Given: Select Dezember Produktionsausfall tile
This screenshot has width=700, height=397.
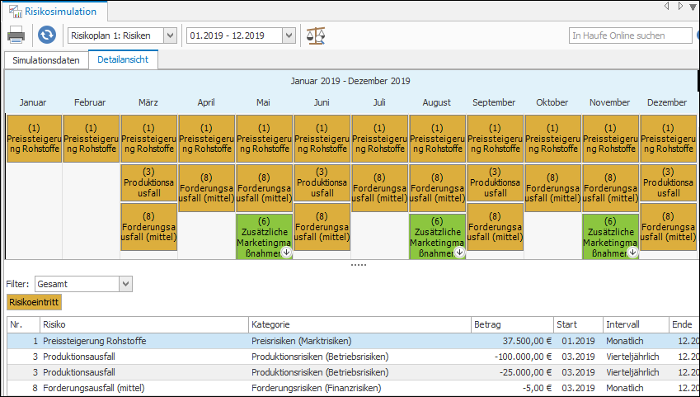Looking at the screenshot, I should click(668, 182).
